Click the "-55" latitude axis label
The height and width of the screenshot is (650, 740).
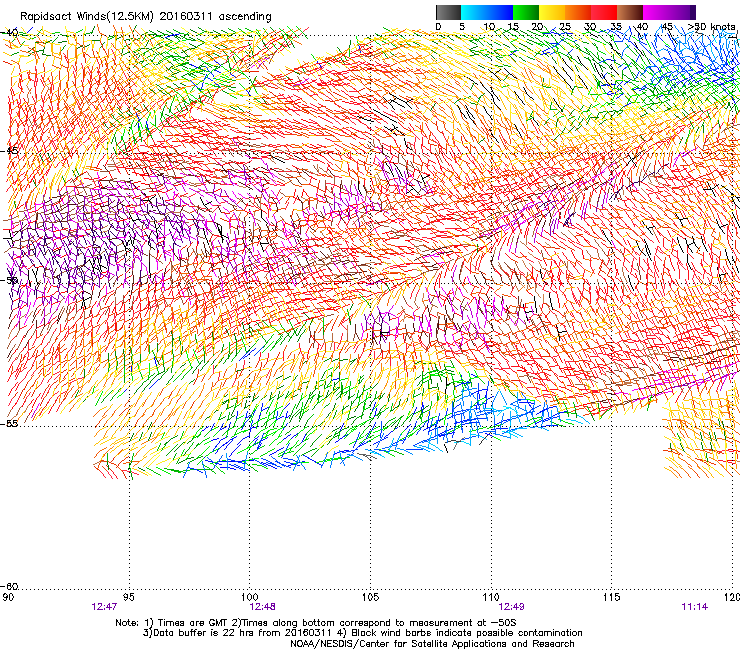(9, 423)
